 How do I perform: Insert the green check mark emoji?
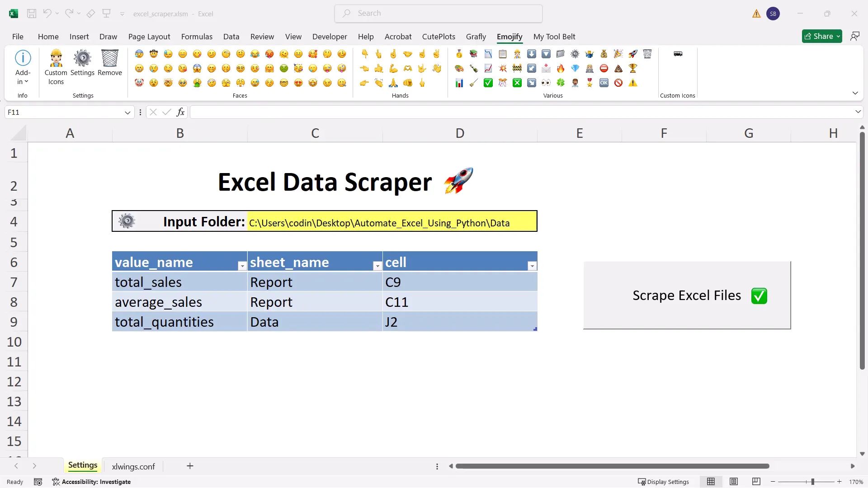click(488, 83)
